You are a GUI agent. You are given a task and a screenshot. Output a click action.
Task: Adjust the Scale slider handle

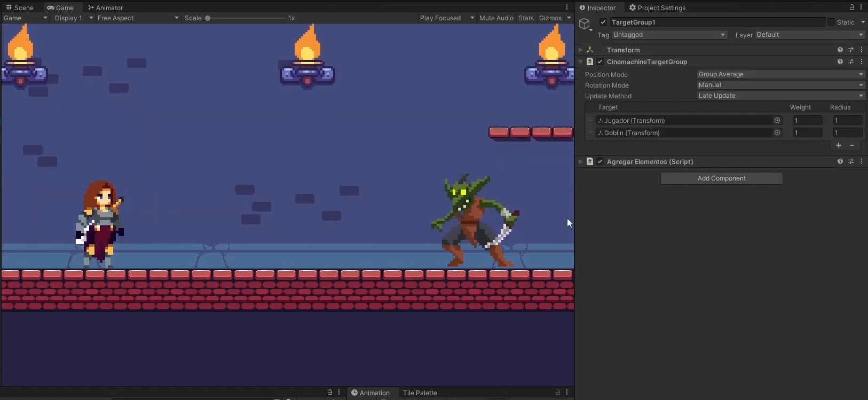[208, 18]
